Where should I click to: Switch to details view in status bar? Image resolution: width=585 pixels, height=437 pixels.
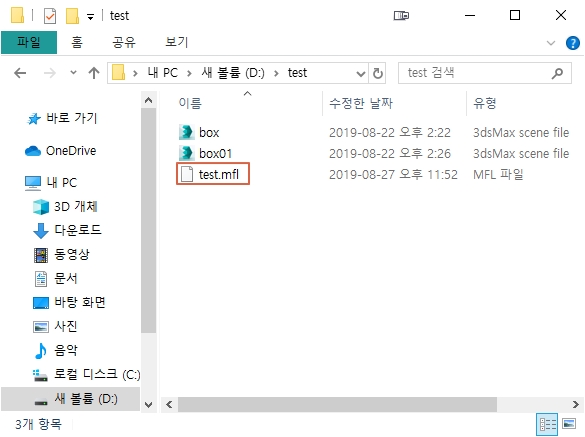(x=547, y=424)
